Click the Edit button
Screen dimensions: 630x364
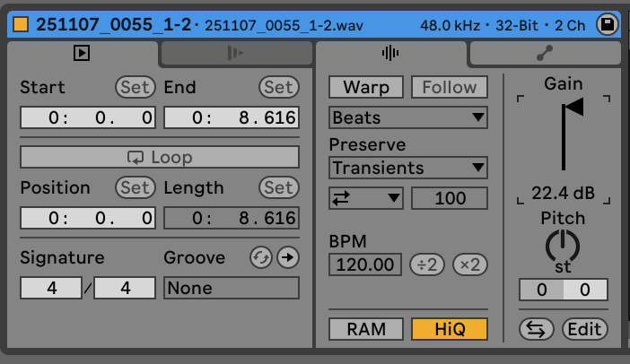click(584, 329)
